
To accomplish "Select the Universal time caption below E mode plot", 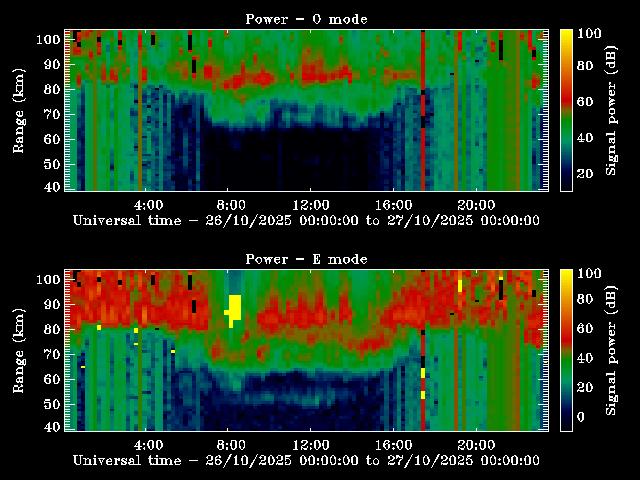I will [x=306, y=460].
